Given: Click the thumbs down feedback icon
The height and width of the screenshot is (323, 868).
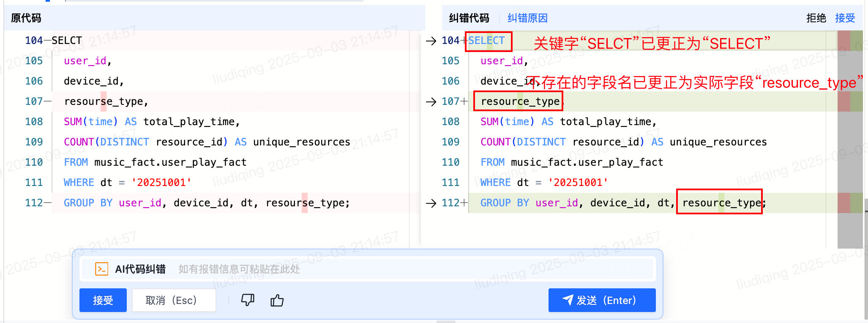Looking at the screenshot, I should pyautogui.click(x=248, y=300).
